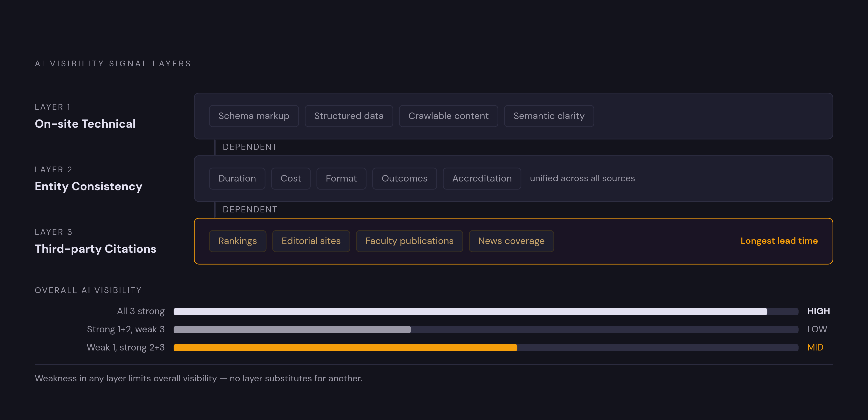868x420 pixels.
Task: Click the LOW visibility label
Action: (x=817, y=329)
